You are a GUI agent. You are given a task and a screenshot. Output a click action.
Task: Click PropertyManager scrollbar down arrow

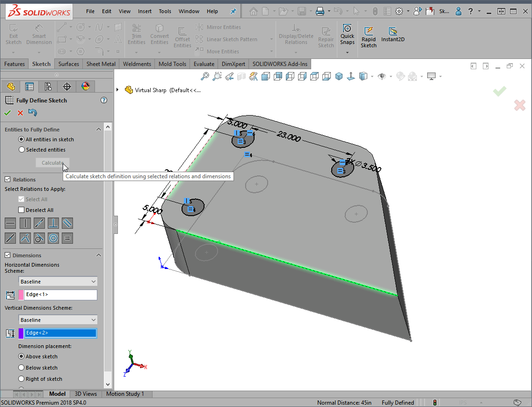click(108, 385)
